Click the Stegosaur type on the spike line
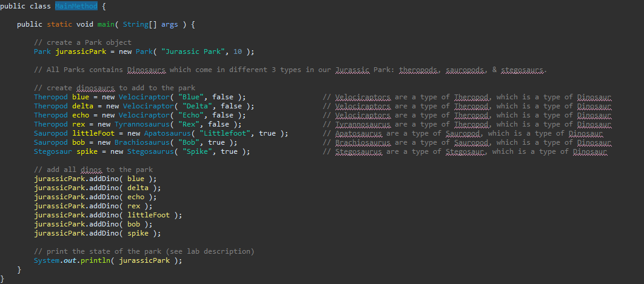 tap(53, 151)
